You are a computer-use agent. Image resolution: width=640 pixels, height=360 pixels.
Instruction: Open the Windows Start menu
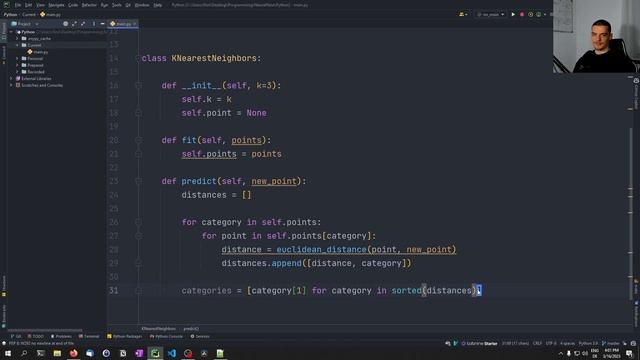click(8, 353)
